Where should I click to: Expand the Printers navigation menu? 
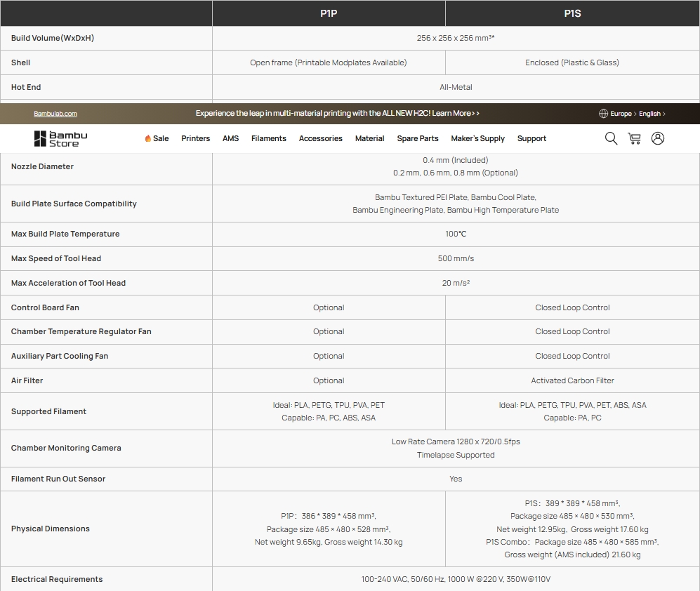click(x=195, y=139)
